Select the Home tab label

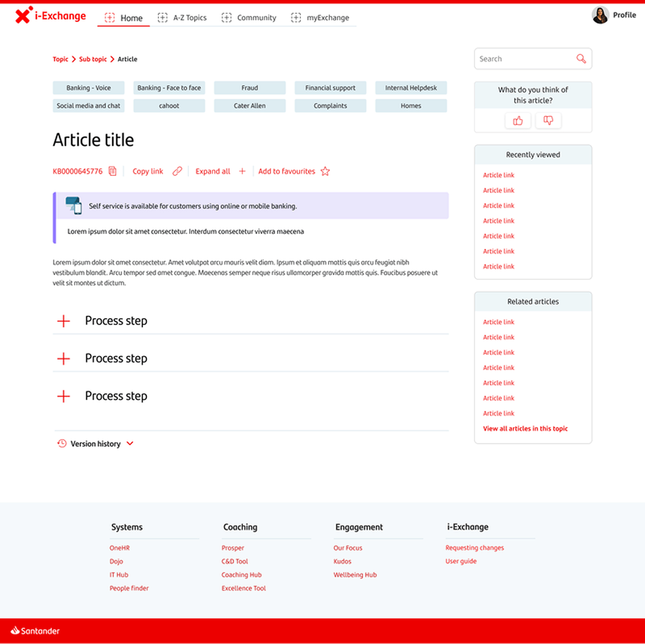(131, 18)
